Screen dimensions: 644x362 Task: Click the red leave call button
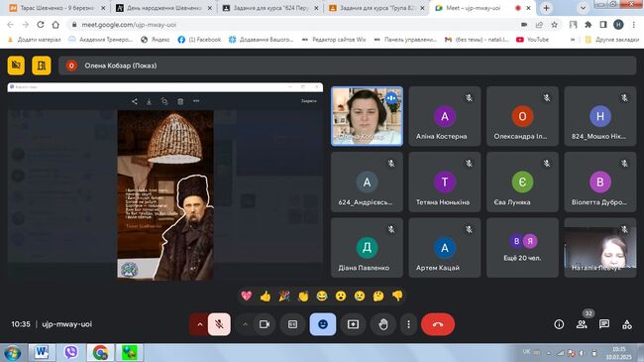click(438, 324)
